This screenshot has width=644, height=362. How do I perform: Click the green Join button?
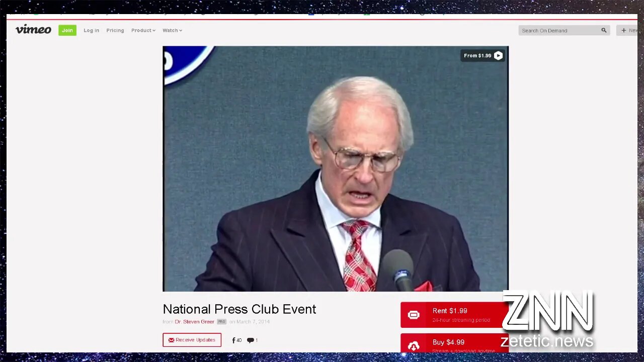(67, 30)
